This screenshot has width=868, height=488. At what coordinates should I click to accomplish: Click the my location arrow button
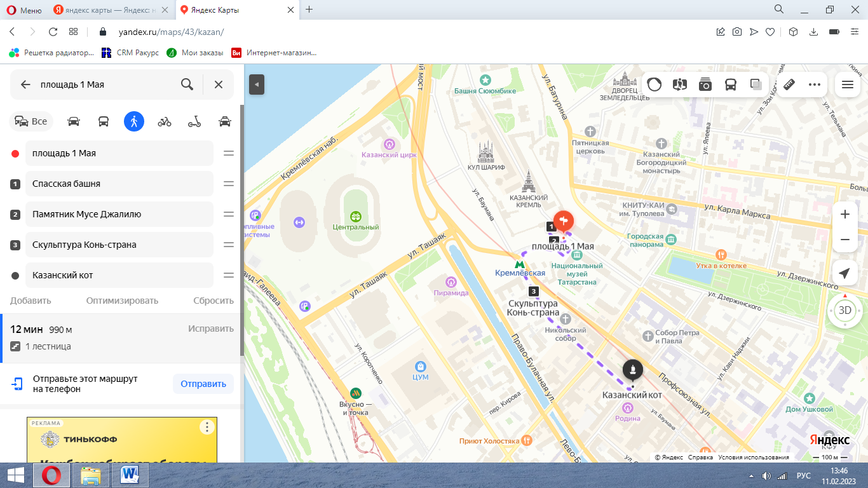click(x=844, y=273)
